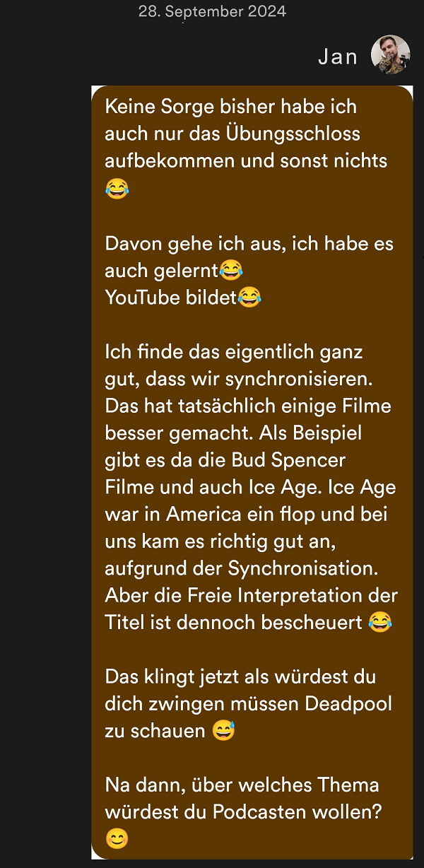Click the blushing smiley at the message end
The image size is (424, 868).
click(117, 839)
